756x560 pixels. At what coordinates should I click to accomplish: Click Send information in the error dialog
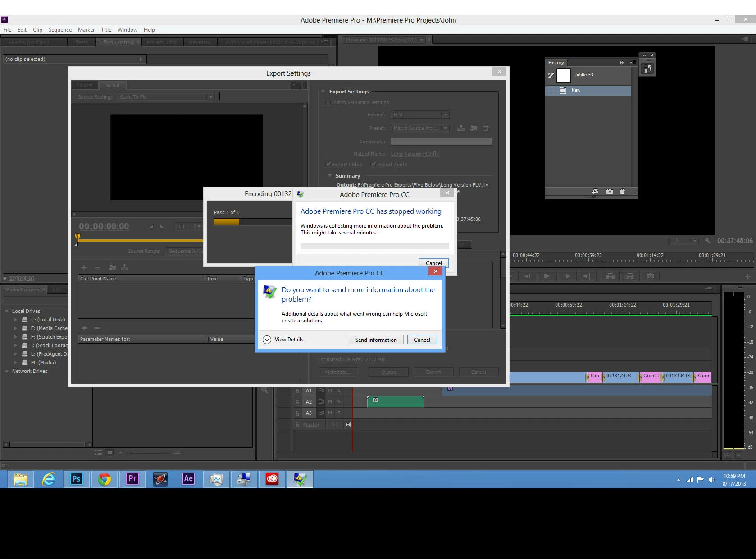(x=376, y=340)
